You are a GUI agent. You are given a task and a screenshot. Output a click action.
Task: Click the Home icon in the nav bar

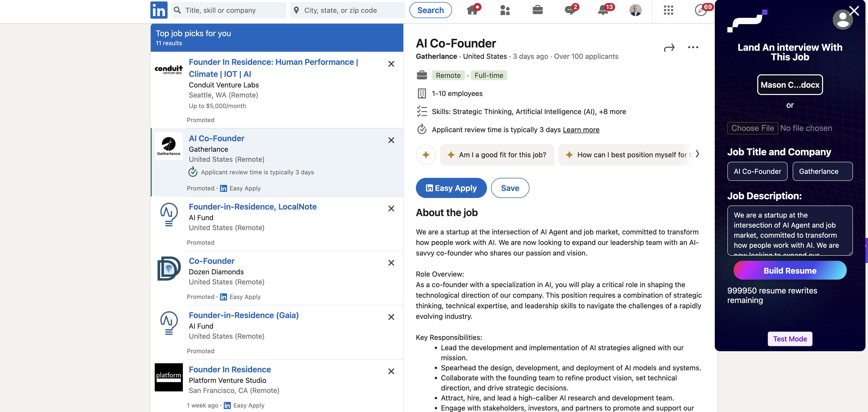472,10
